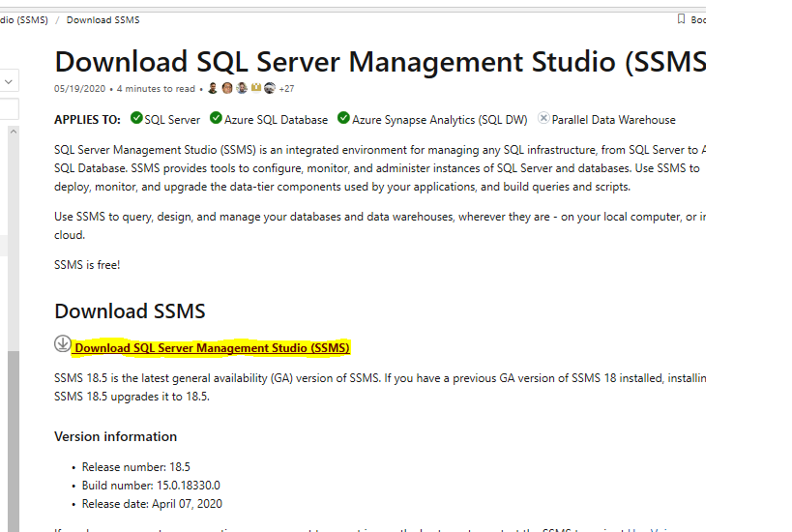This screenshot has height=532, width=792.
Task: Click the '4 minutes to read' text
Action: (x=156, y=89)
